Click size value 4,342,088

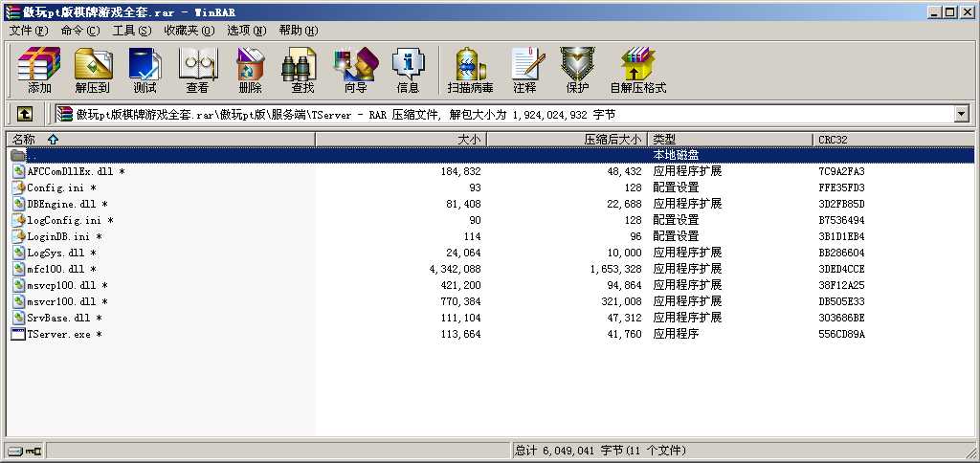pos(455,269)
